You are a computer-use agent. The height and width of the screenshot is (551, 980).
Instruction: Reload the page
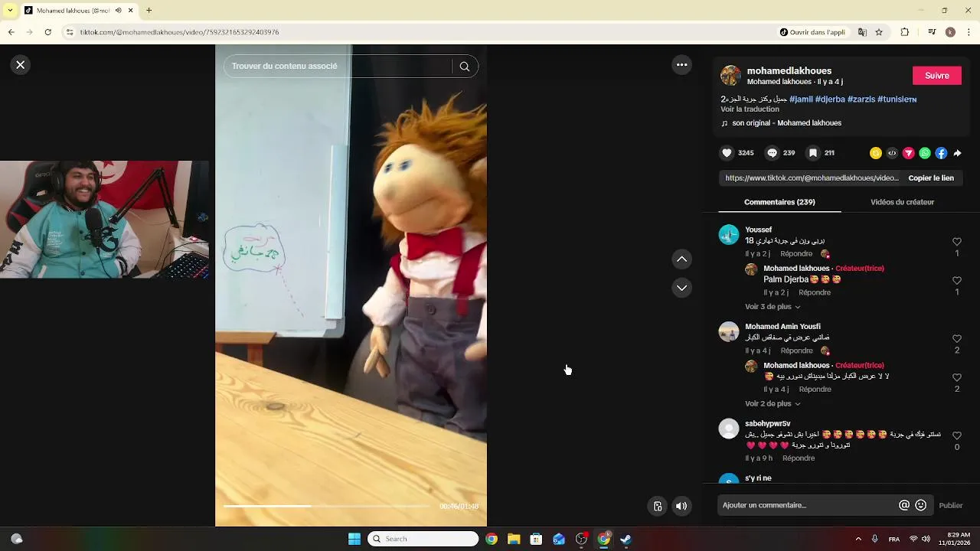point(48,32)
